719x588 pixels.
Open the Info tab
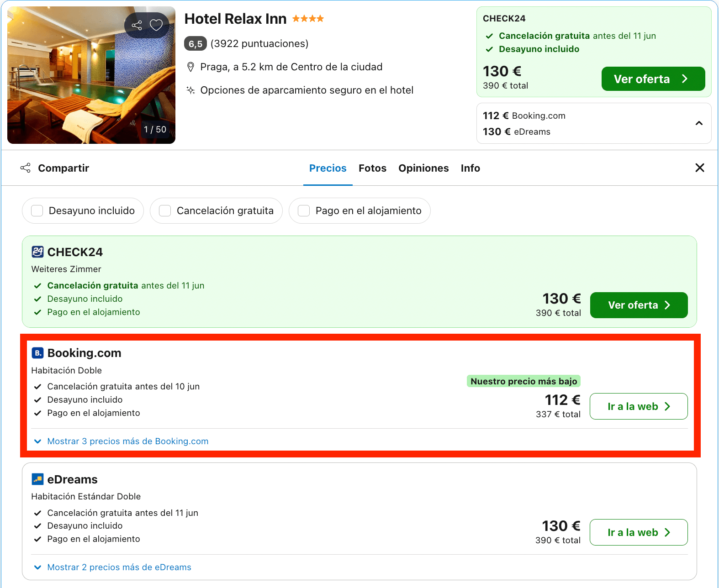471,168
